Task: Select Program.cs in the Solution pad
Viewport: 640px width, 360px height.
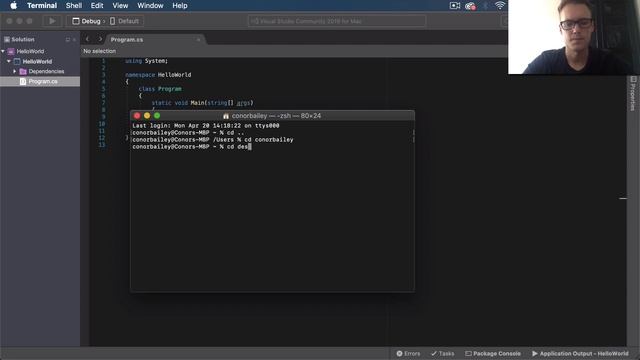Action: [x=43, y=82]
